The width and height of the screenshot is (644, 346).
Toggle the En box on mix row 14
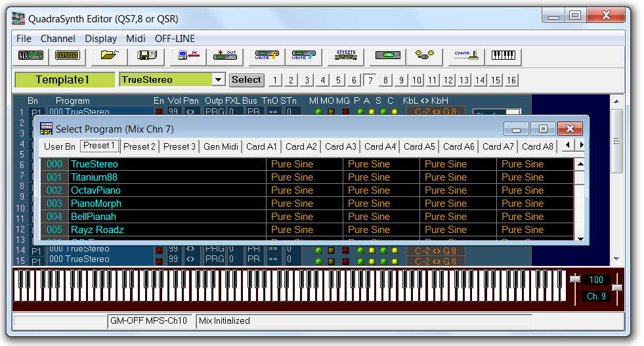[159, 250]
